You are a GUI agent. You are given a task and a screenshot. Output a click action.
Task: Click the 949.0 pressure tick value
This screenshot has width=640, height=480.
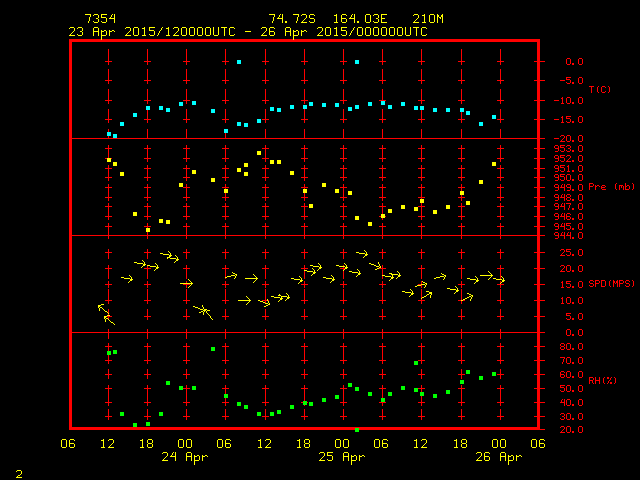pos(569,187)
